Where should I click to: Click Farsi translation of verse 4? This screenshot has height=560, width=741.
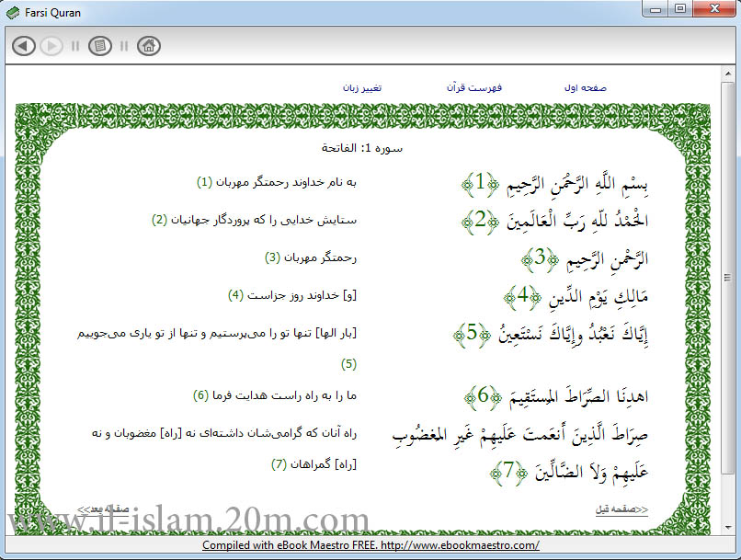(292, 295)
